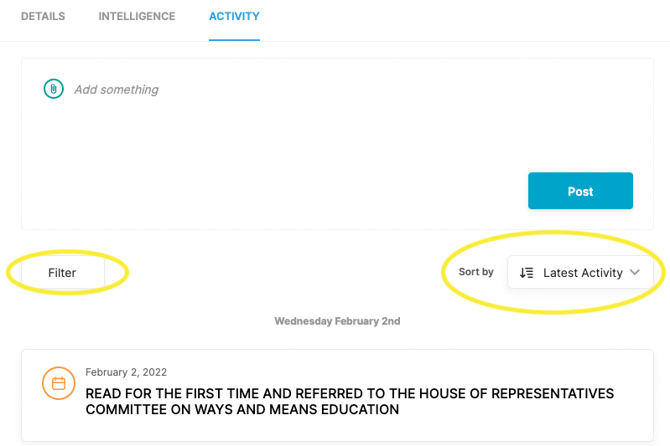Click the blue underline beneath the Activity tab
Viewport: 670px width, 446px height.
[x=234, y=40]
